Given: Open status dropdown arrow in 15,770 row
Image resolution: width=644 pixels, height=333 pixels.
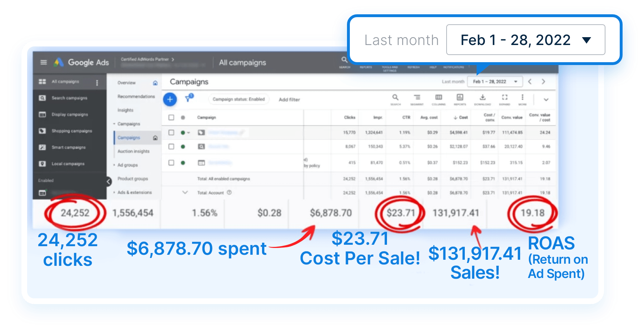Looking at the screenshot, I should [x=188, y=133].
